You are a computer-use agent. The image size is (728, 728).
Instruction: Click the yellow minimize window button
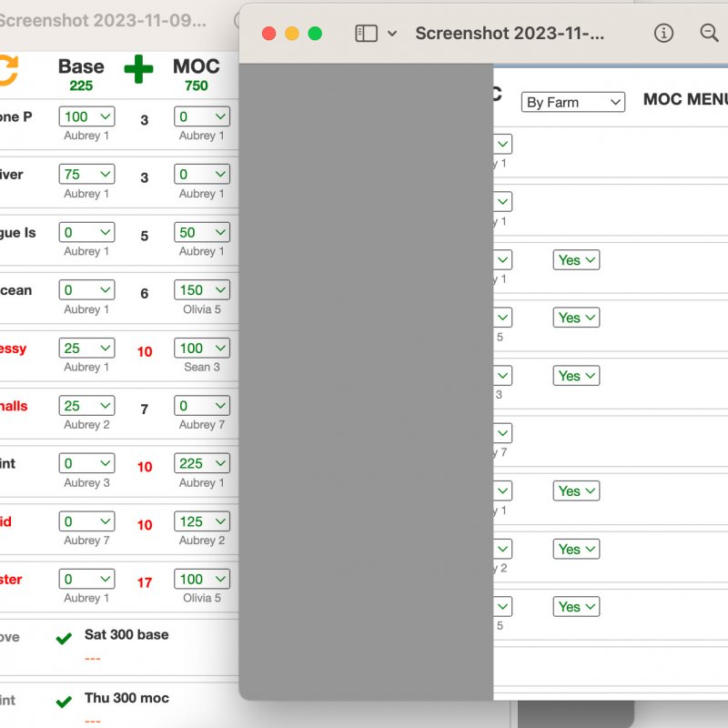[x=292, y=34]
